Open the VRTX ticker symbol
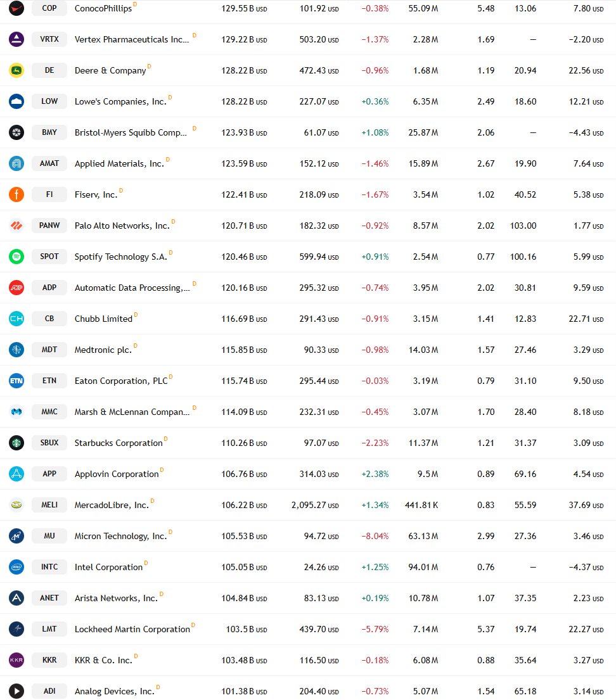 click(49, 39)
